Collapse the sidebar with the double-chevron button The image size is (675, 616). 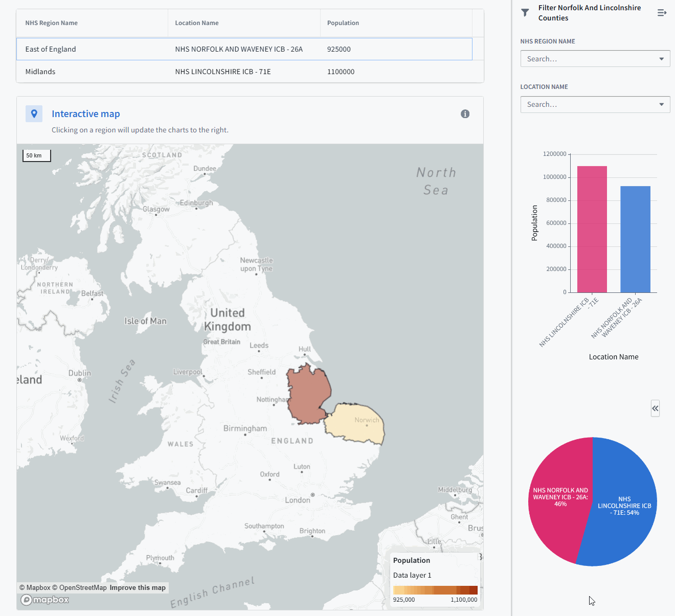coord(655,408)
